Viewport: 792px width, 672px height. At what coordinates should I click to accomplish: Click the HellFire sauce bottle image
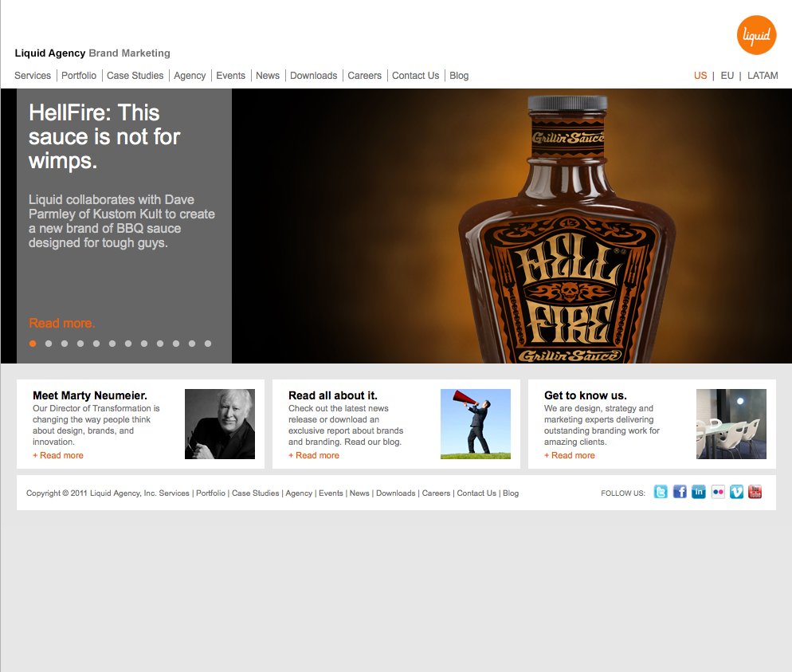click(567, 229)
